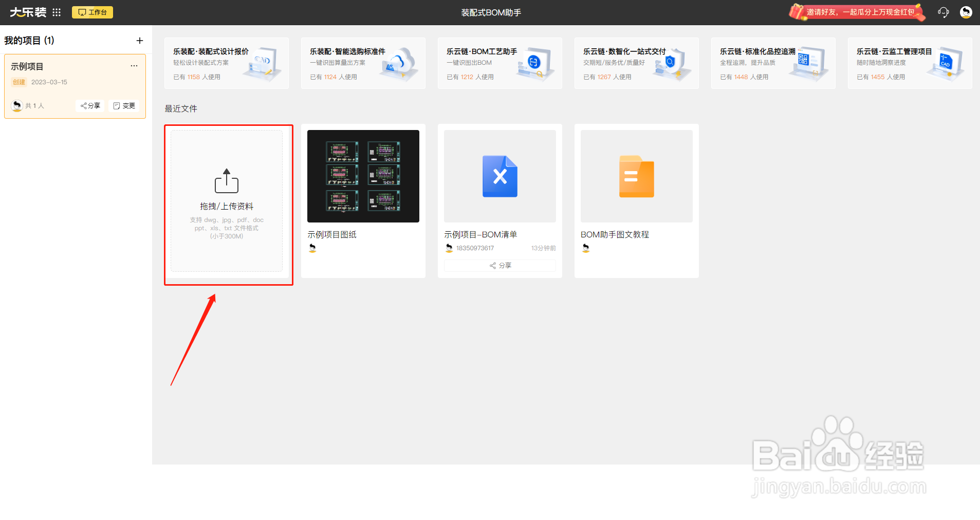Viewport: 980px width, 520px height.
Task: Select the 示例项目 project card
Action: 75,86
